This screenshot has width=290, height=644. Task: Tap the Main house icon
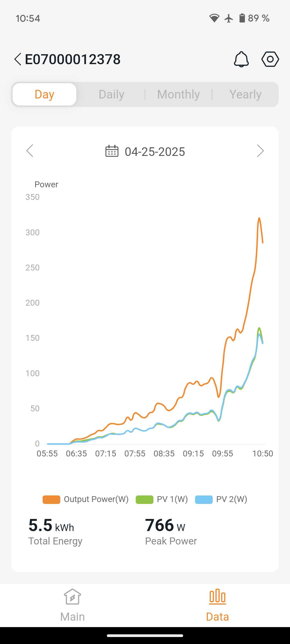pos(73,597)
